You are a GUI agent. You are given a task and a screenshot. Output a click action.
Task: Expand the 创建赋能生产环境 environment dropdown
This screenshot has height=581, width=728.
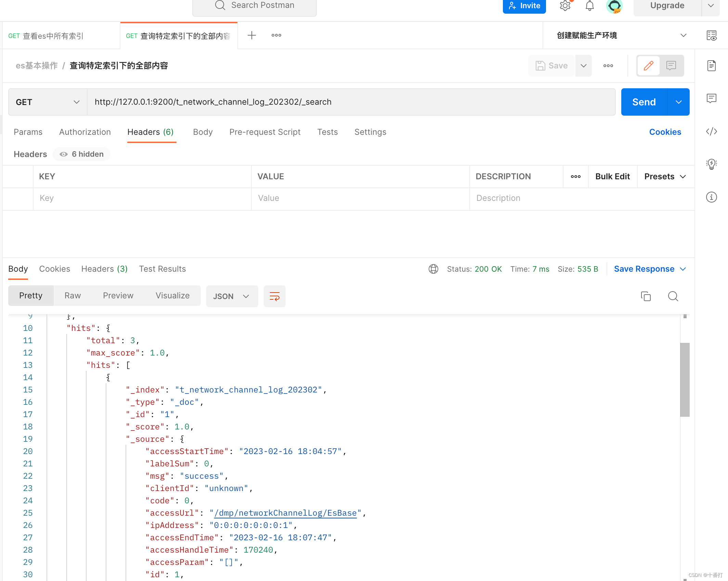684,35
